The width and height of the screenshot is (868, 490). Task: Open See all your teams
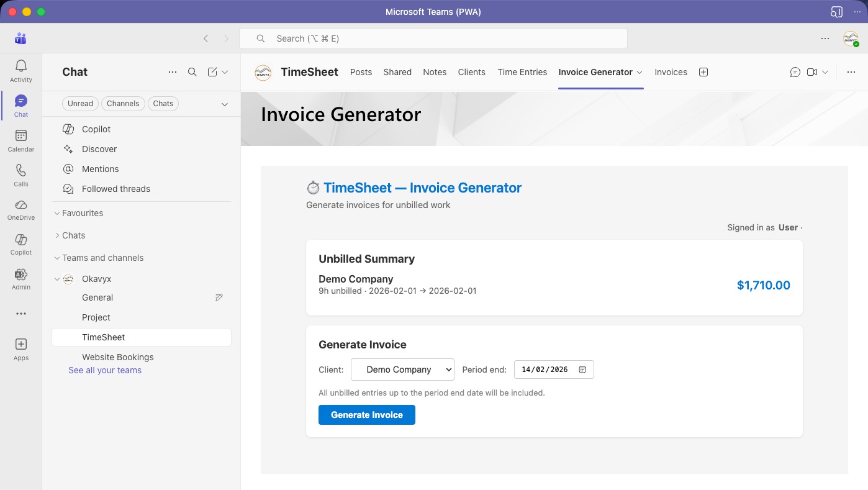click(x=104, y=369)
